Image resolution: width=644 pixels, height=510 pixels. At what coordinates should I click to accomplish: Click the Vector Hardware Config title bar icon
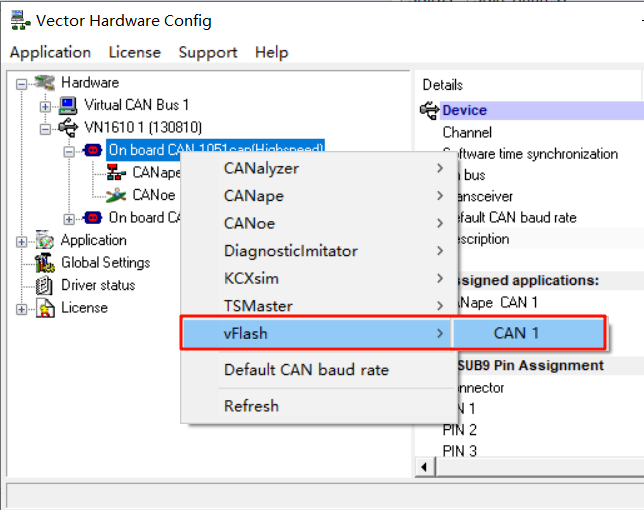pyautogui.click(x=20, y=21)
